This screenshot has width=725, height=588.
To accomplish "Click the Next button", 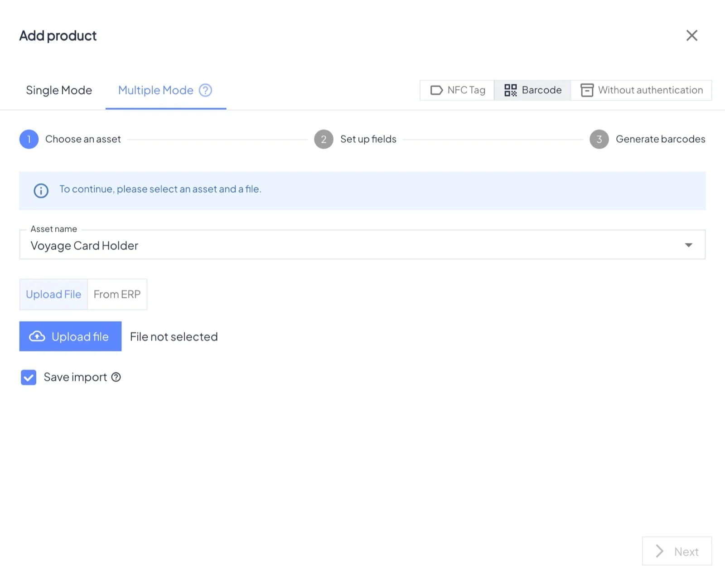I will [x=677, y=551].
